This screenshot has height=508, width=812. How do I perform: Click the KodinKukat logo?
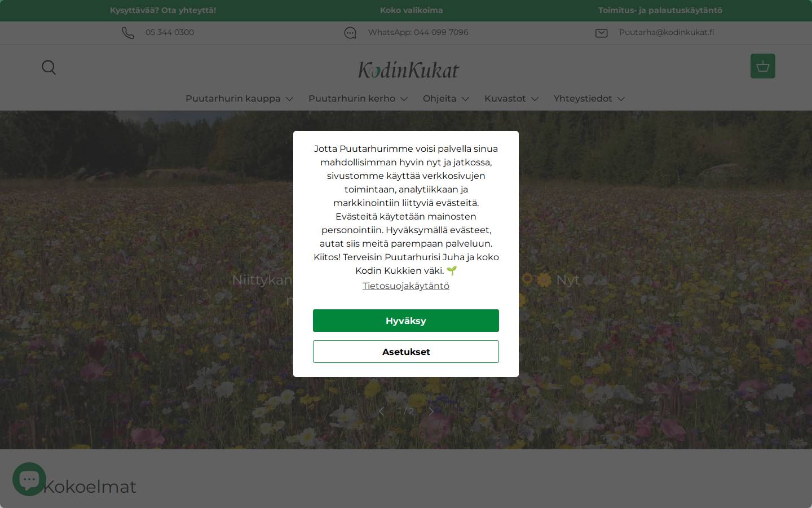click(408, 70)
